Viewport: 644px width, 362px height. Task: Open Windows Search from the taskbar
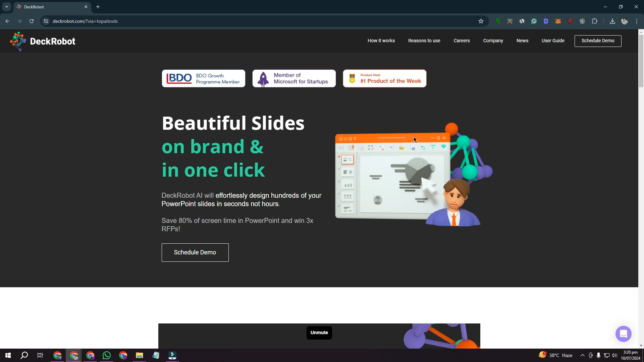[x=24, y=355]
